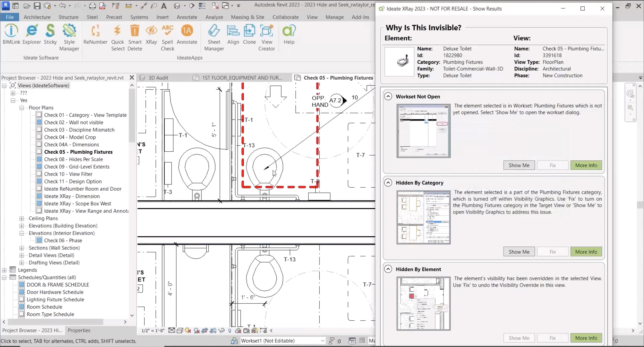644x347 pixels.
Task: Open Sheet Manager
Action: pos(214,38)
